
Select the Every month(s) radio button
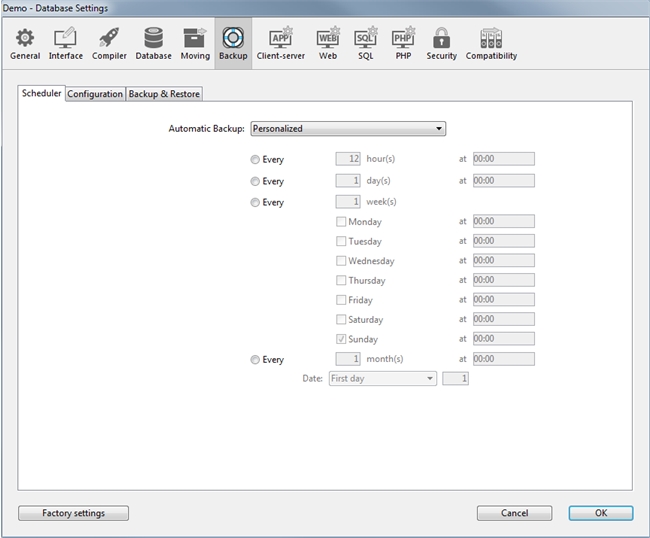tap(256, 360)
